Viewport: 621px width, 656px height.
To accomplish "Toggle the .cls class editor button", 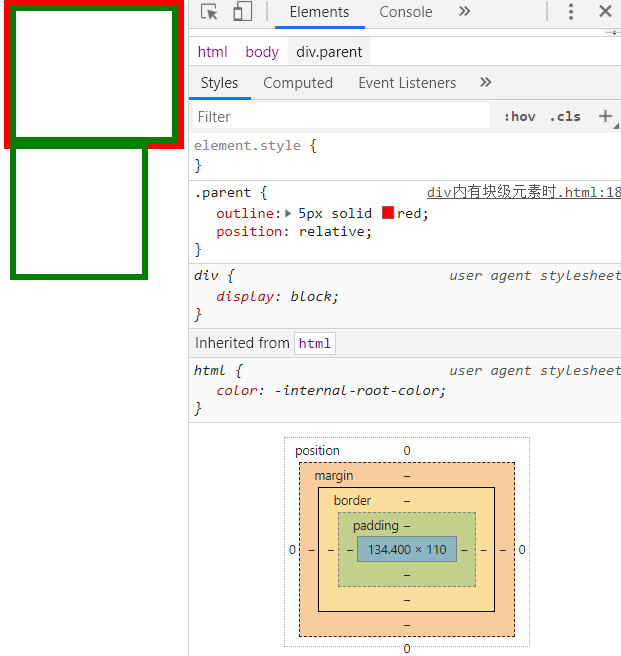I will pyautogui.click(x=565, y=116).
